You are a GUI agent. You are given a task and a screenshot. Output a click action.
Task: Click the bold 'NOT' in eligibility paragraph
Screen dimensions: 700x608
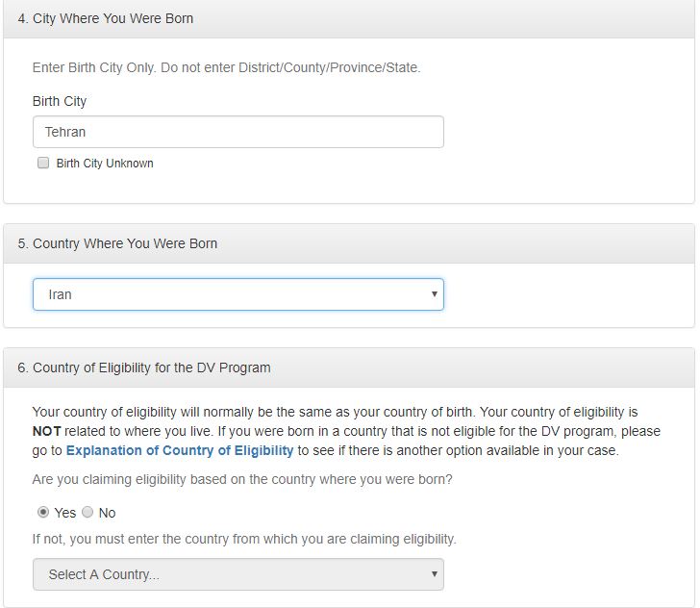point(47,431)
